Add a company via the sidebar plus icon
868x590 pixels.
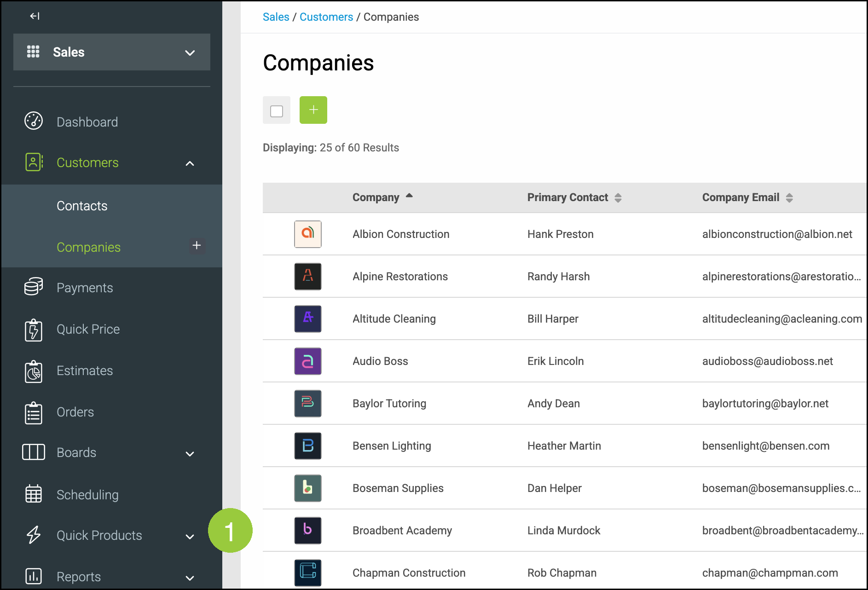pyautogui.click(x=197, y=245)
